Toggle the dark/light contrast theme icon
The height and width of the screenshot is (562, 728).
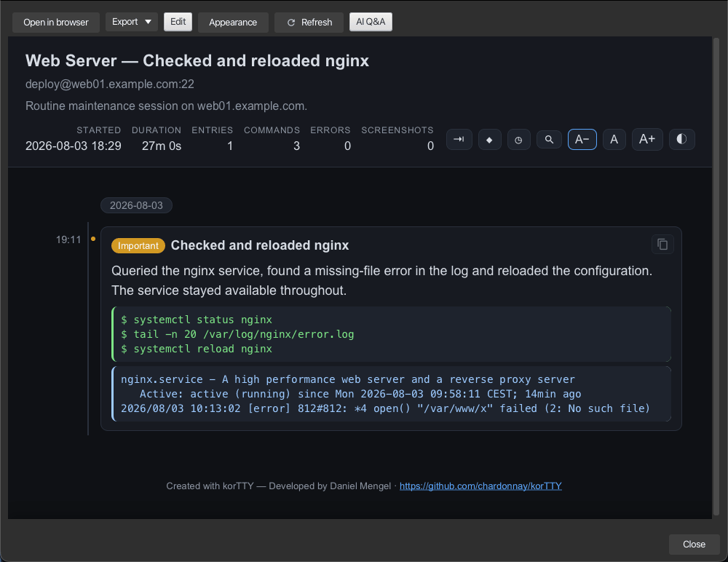[681, 139]
